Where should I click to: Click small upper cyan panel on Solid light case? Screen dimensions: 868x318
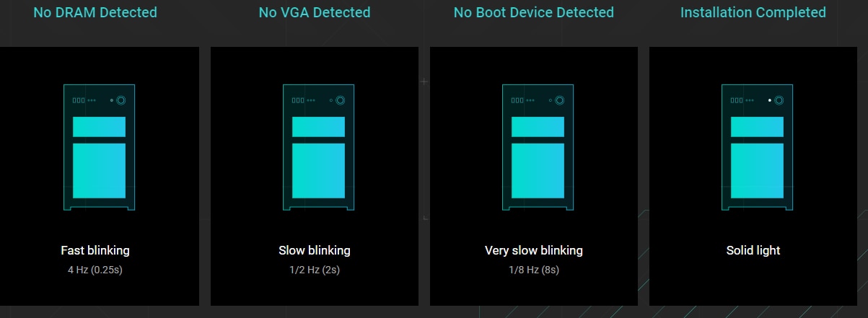click(758, 126)
